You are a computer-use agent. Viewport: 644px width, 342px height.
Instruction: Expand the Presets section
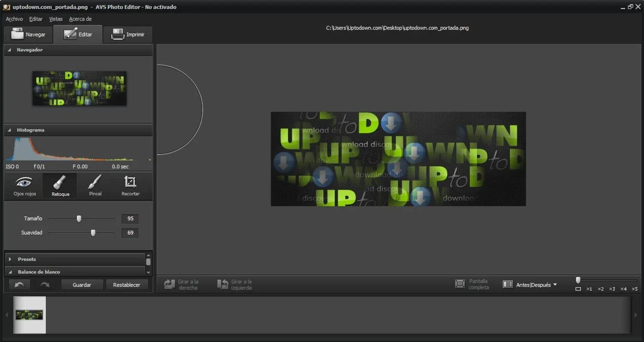pyautogui.click(x=10, y=259)
